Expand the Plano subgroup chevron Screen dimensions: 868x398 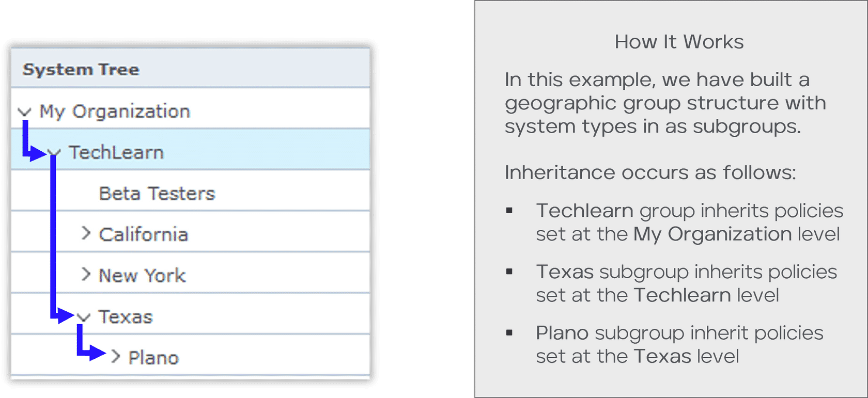coord(116,357)
